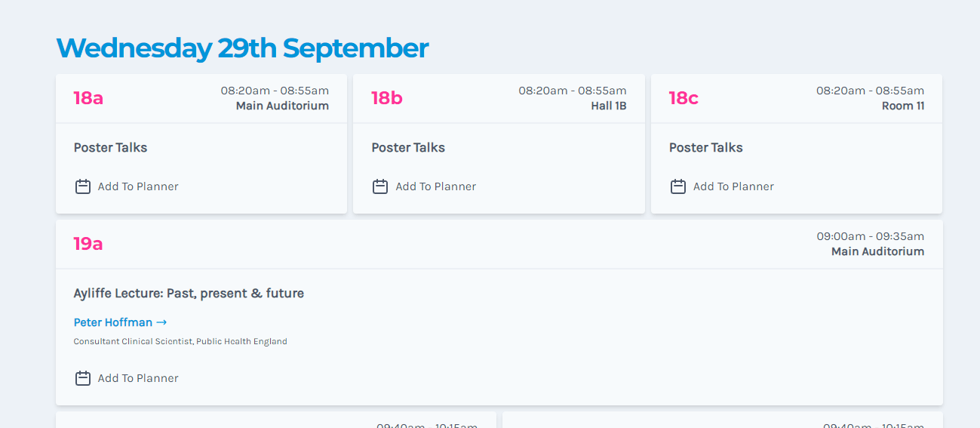Click calendar icon in session 19a card
The height and width of the screenshot is (428, 980).
pos(83,378)
